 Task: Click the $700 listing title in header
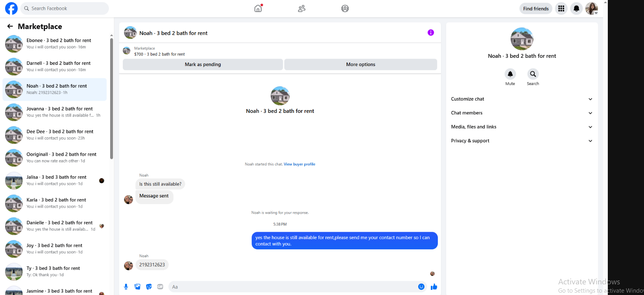tap(159, 54)
